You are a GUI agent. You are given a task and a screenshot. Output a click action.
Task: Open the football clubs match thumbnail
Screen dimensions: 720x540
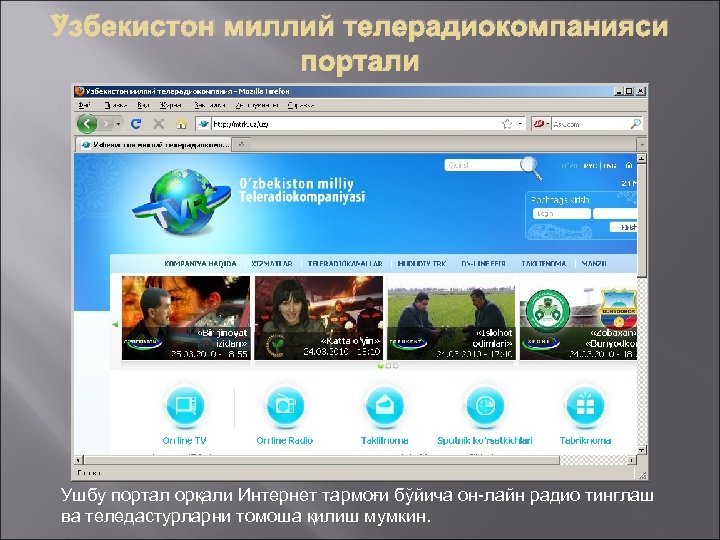pyautogui.click(x=579, y=318)
